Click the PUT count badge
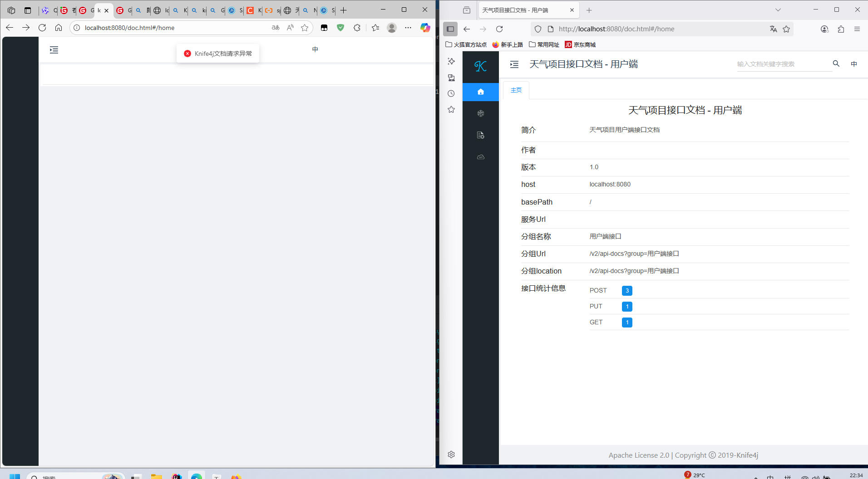Image resolution: width=868 pixels, height=479 pixels. coord(627,307)
